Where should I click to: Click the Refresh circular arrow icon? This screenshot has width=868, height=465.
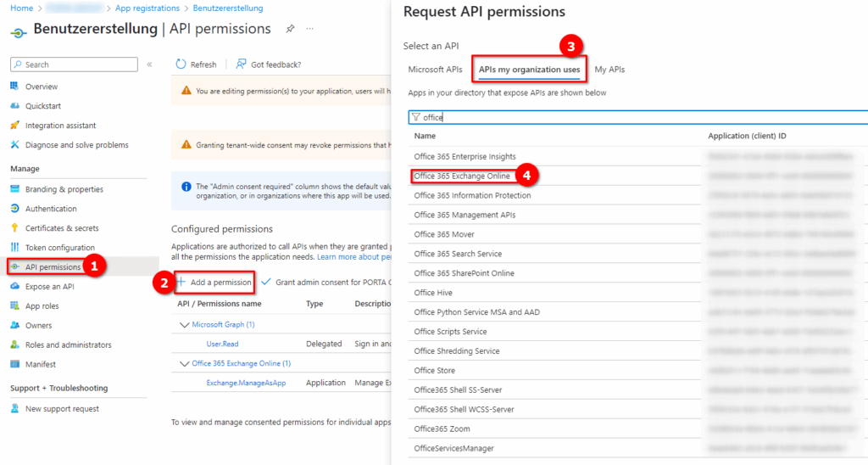(x=181, y=64)
